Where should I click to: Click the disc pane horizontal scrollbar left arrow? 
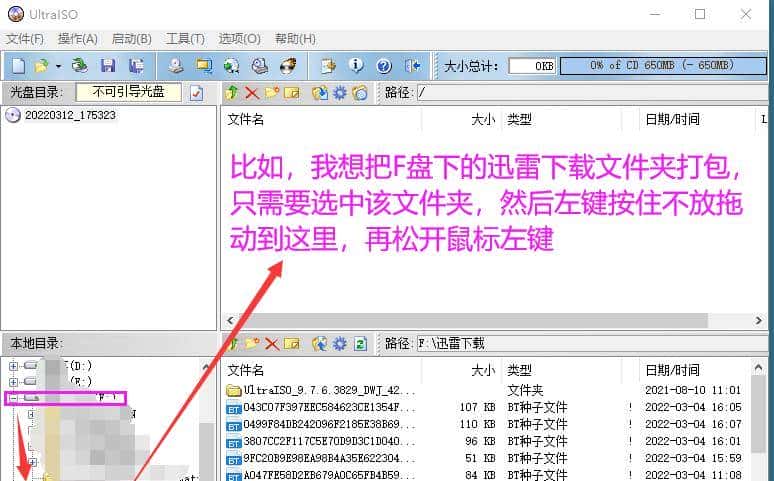click(230, 321)
